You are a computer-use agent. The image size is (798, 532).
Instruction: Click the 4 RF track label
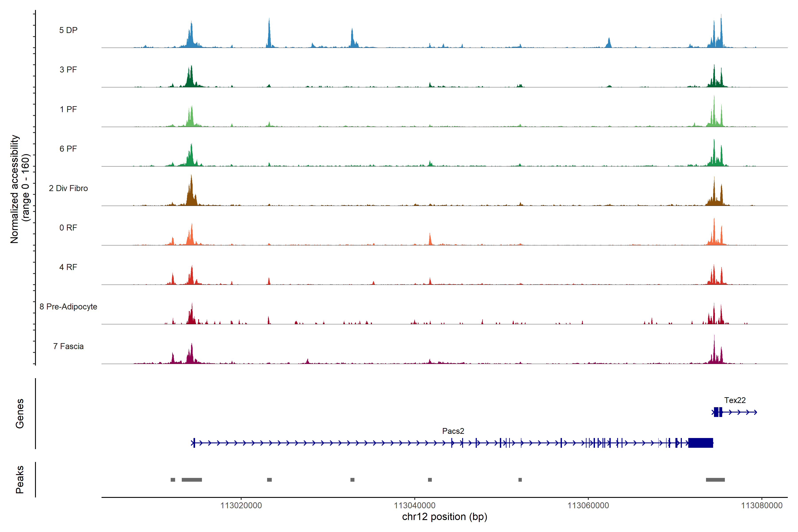click(x=68, y=267)
